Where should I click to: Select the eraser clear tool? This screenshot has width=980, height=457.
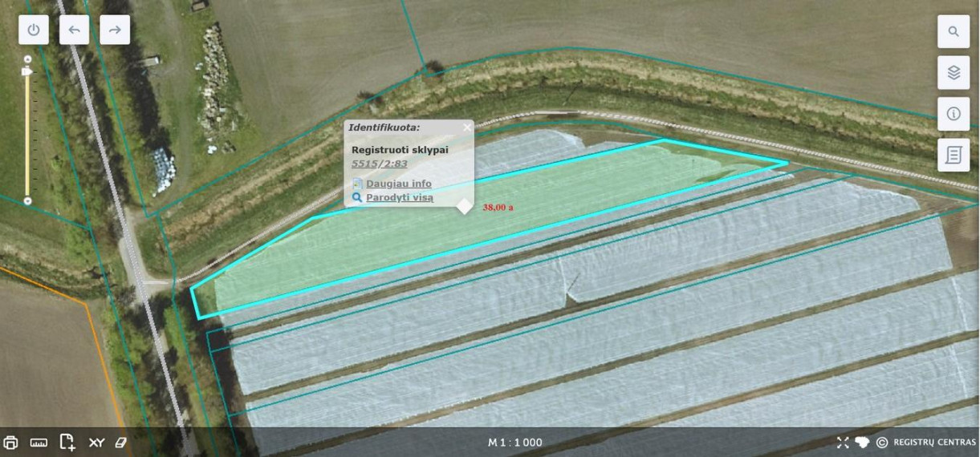point(121,442)
